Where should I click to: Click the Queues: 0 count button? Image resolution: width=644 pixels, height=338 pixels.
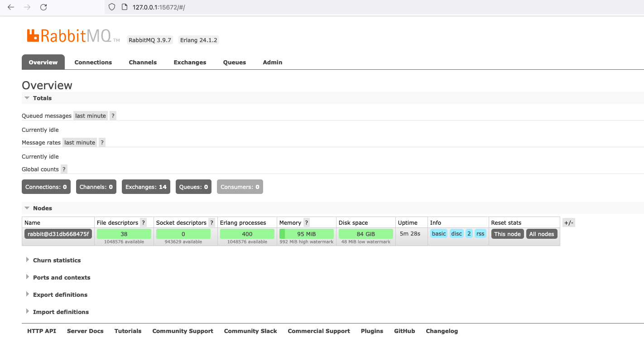(x=193, y=187)
